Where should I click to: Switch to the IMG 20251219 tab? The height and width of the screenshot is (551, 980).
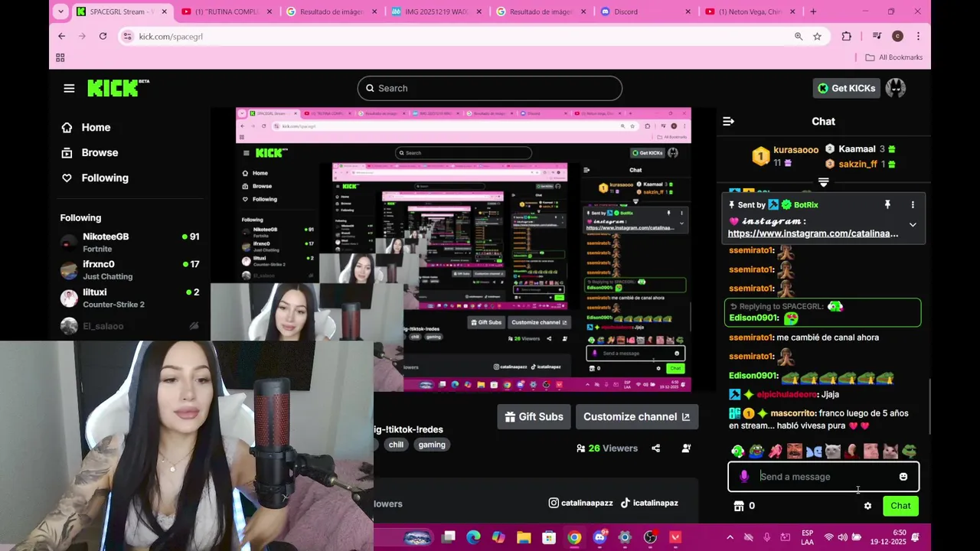coord(436,11)
